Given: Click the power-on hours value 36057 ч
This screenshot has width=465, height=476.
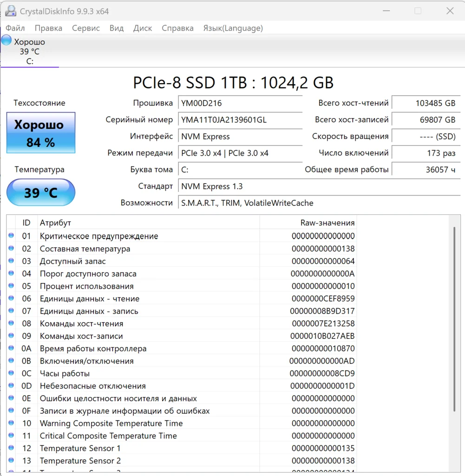Looking at the screenshot, I should [426, 170].
